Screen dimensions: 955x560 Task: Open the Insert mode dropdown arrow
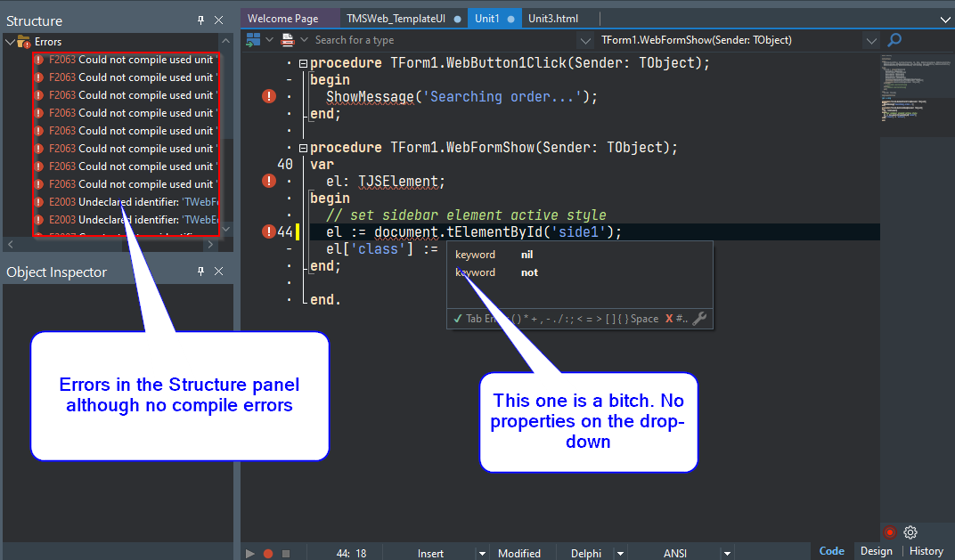pos(482,553)
